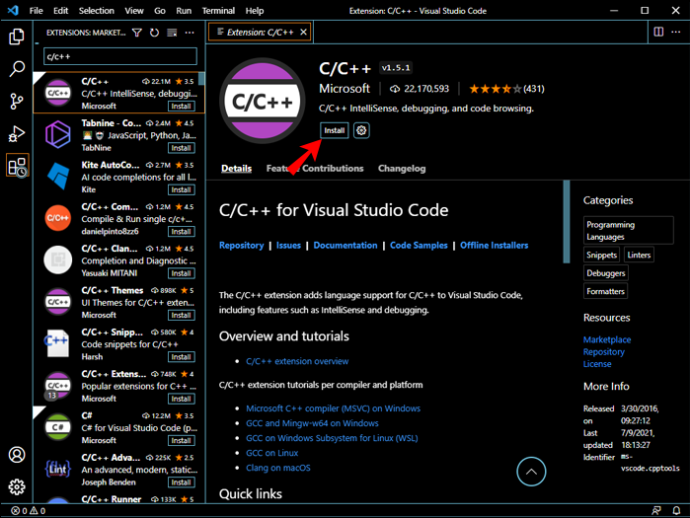690x518 pixels.
Task: Select the Kite AutoComplete extension icon
Action: click(58, 176)
